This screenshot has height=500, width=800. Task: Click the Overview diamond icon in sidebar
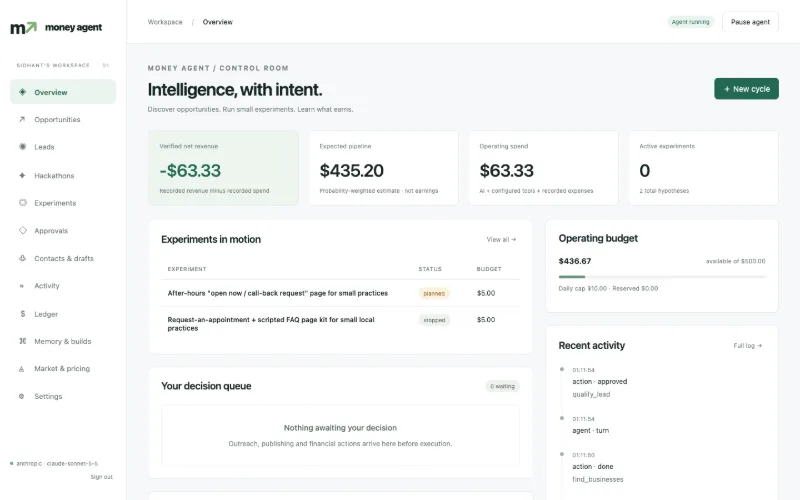[22, 92]
